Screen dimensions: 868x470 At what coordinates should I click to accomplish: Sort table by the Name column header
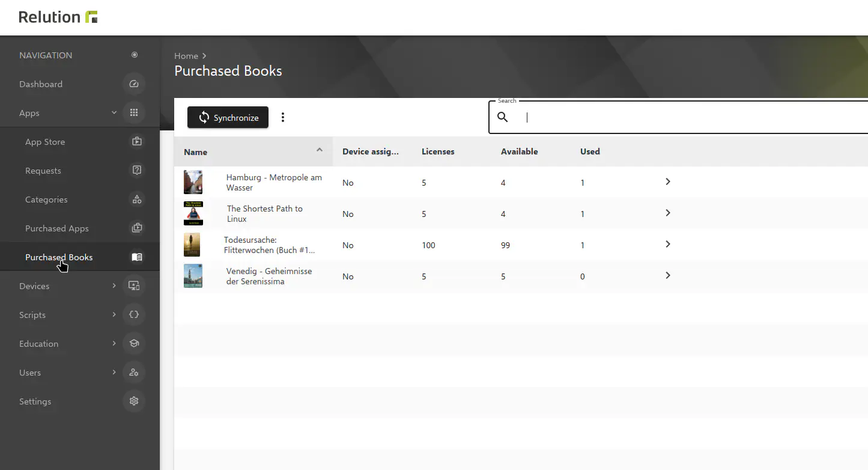click(196, 152)
